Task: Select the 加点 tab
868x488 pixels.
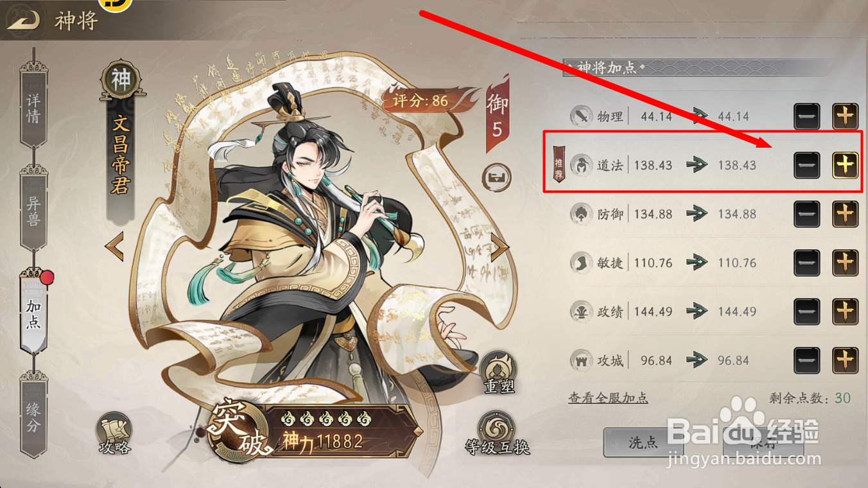Action: [33, 313]
